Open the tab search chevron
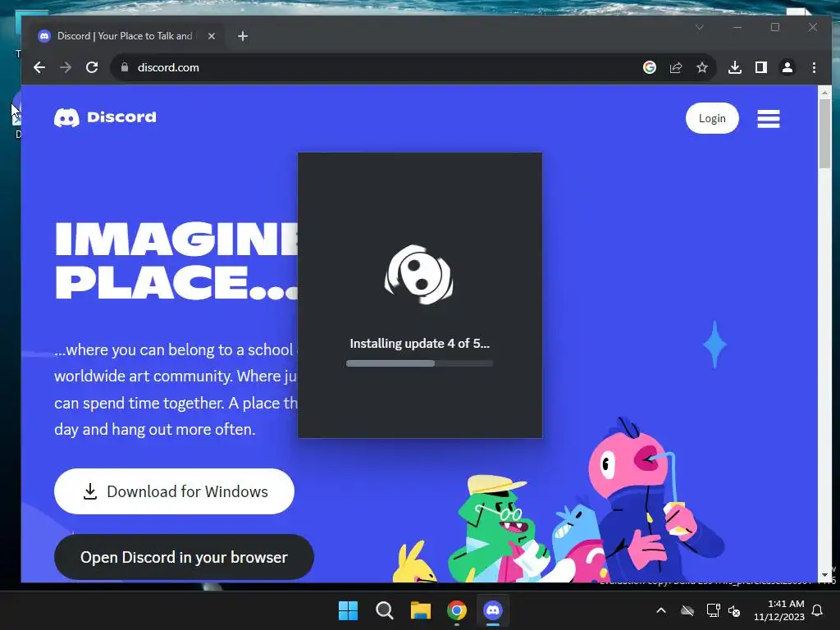 click(x=700, y=27)
